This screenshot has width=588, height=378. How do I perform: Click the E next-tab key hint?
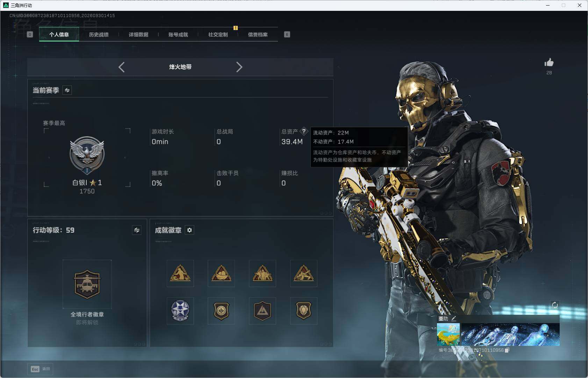coord(287,34)
